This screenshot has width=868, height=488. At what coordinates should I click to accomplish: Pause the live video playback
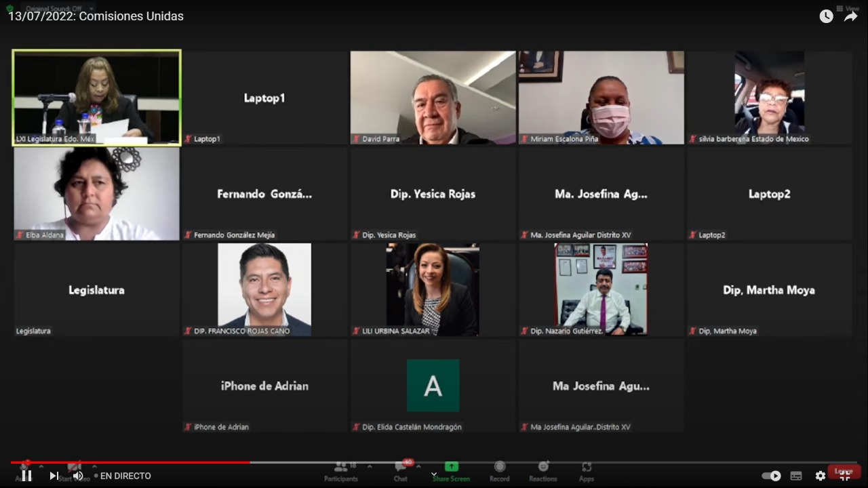(26, 476)
